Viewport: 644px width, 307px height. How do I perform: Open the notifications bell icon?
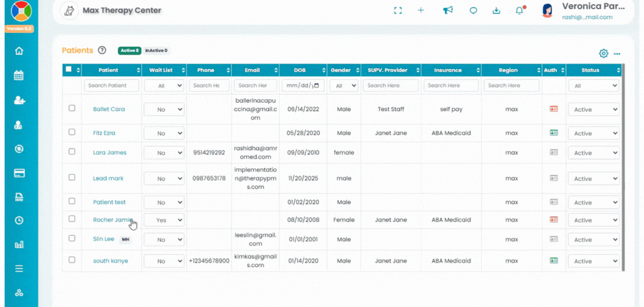tap(520, 11)
